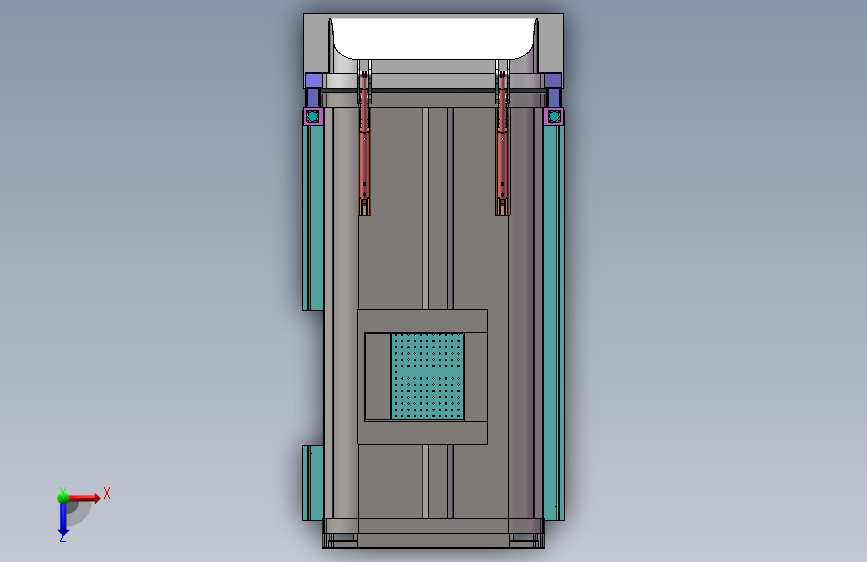
Task: Click the blue Z axis arrow of the triad
Action: coord(63,521)
